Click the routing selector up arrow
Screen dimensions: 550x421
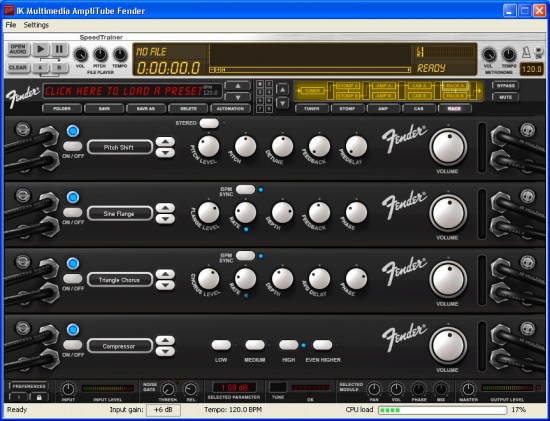pyautogui.click(x=283, y=89)
